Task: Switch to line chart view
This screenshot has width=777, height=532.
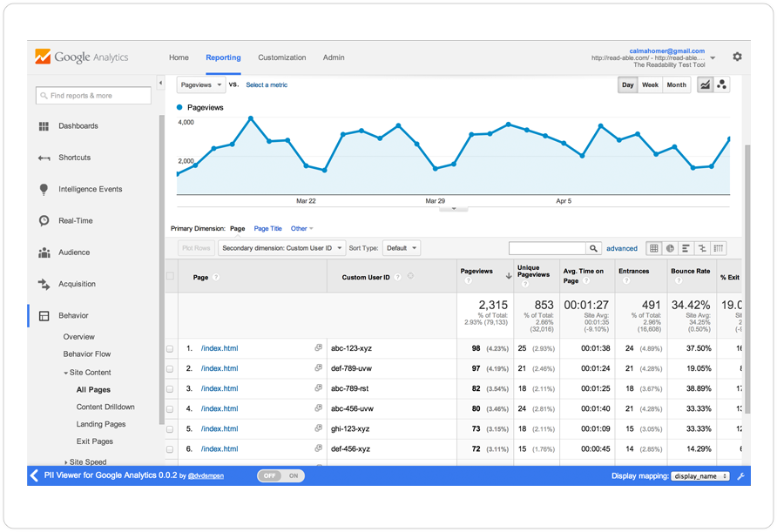Action: (705, 84)
